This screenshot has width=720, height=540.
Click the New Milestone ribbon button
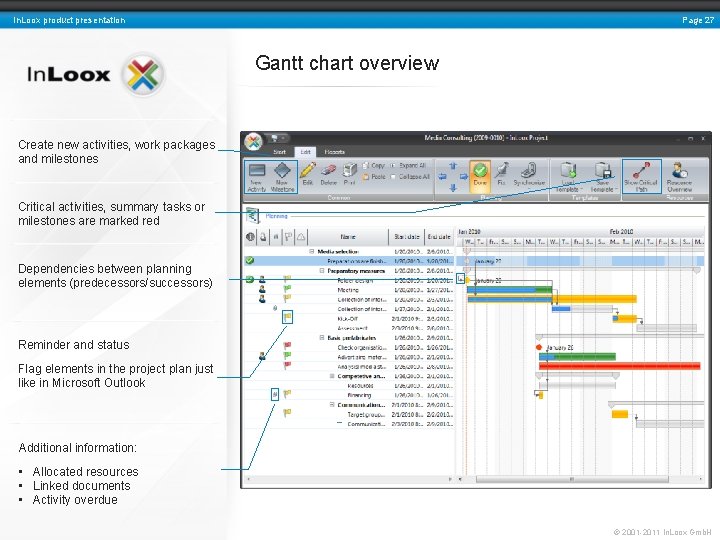[x=282, y=177]
